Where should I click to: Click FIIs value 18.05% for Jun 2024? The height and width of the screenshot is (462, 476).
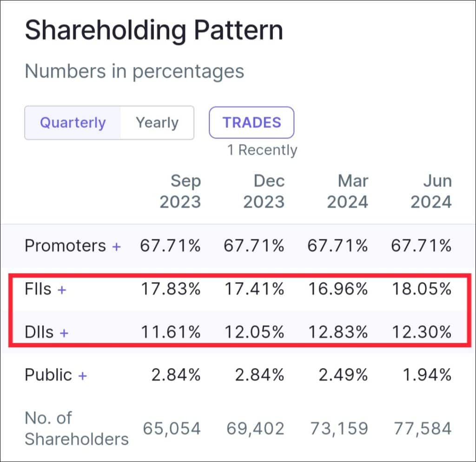coord(421,290)
